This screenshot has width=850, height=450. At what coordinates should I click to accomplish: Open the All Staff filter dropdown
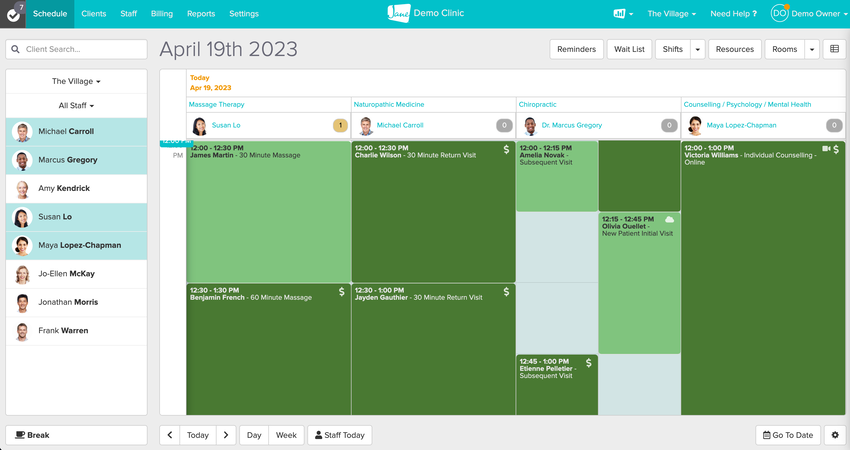76,105
